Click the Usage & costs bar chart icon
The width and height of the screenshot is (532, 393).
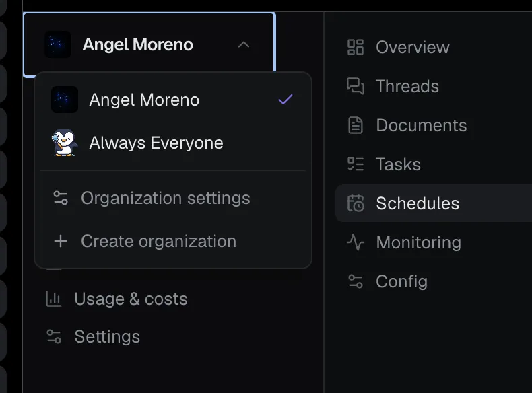[54, 299]
